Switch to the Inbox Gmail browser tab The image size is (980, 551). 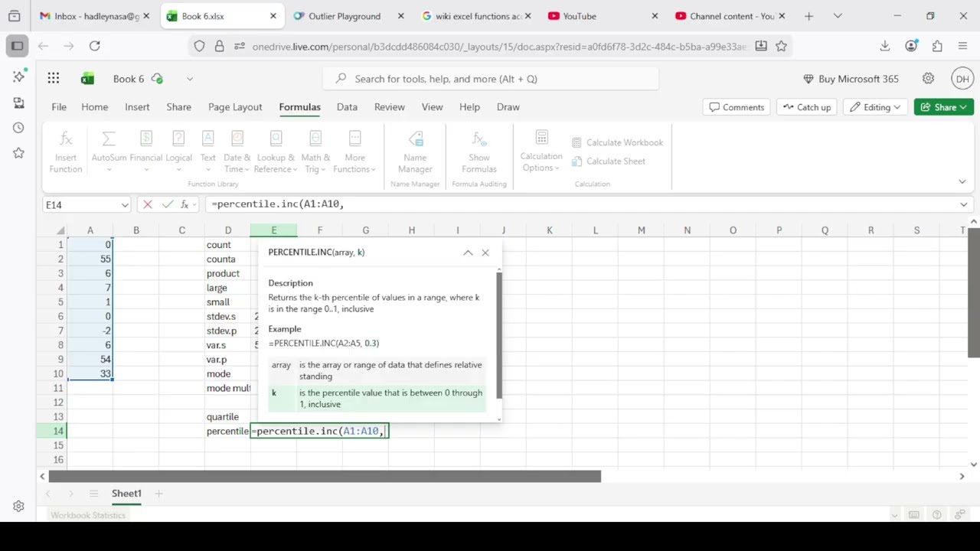coord(96,16)
